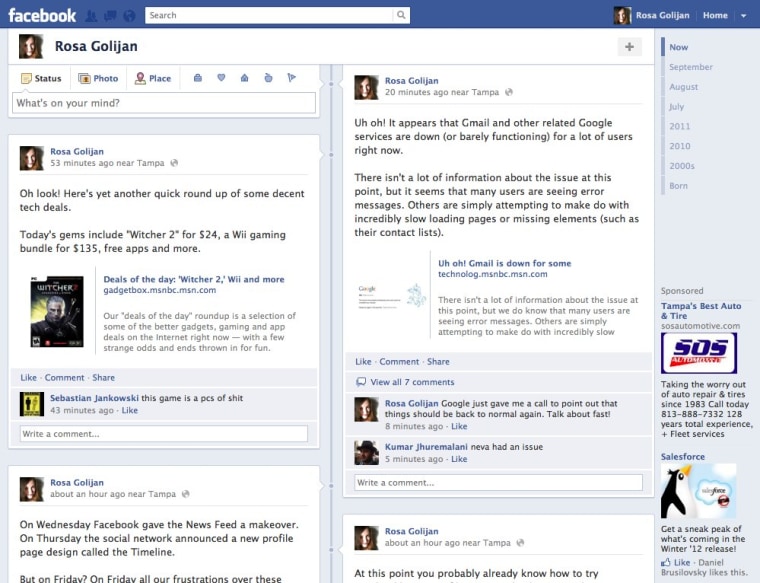Expand View all 7 comments
The width and height of the screenshot is (760, 583).
[412, 382]
